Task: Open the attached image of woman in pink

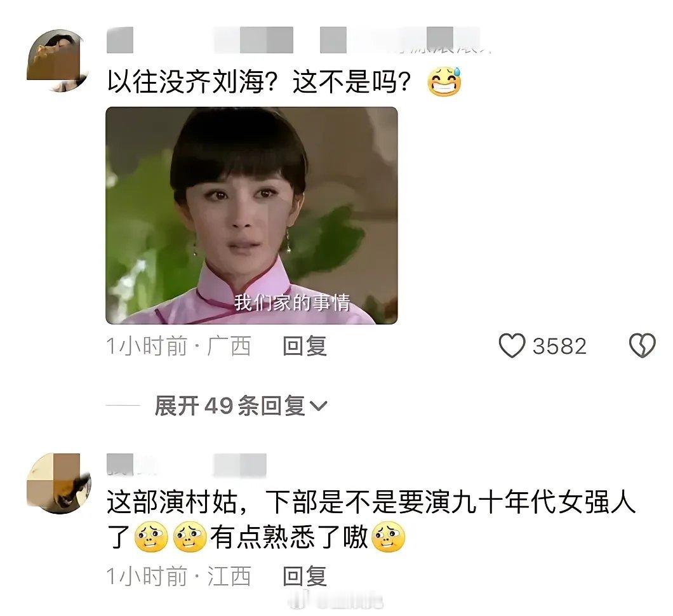Action: [251, 215]
